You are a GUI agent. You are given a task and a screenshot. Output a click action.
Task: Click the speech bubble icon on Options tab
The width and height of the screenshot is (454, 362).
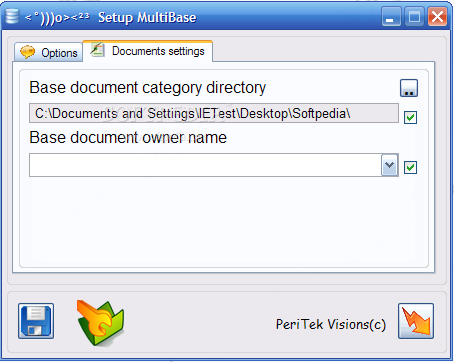pyautogui.click(x=27, y=52)
